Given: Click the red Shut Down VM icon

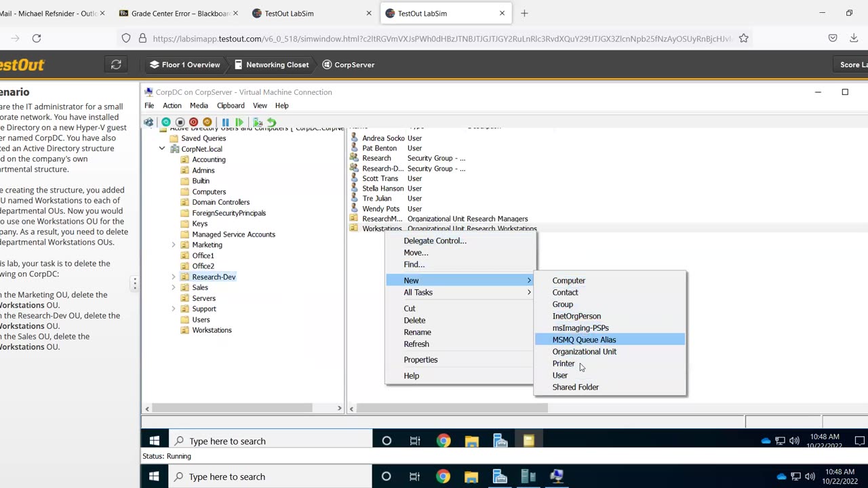Looking at the screenshot, I should [x=193, y=123].
